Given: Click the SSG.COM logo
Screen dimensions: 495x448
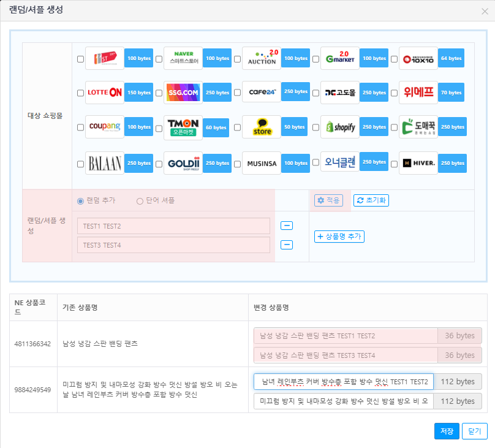Looking at the screenshot, I should pos(183,93).
